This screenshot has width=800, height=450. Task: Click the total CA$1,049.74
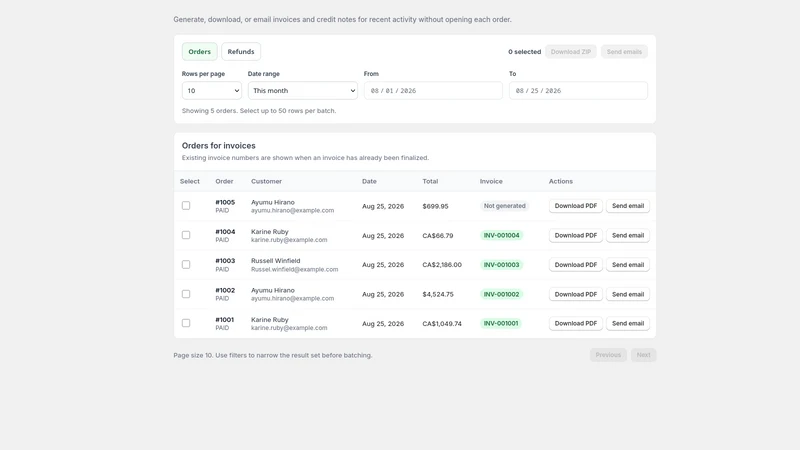click(x=442, y=323)
